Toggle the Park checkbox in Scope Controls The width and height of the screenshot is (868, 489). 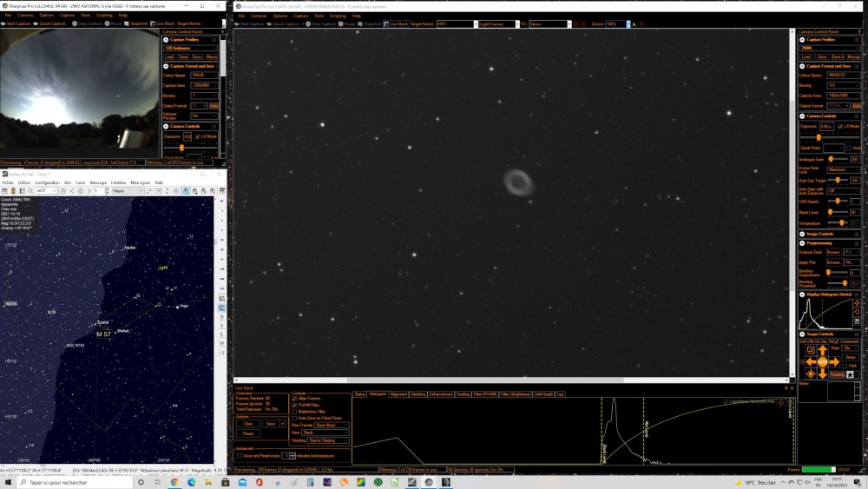tap(845, 366)
